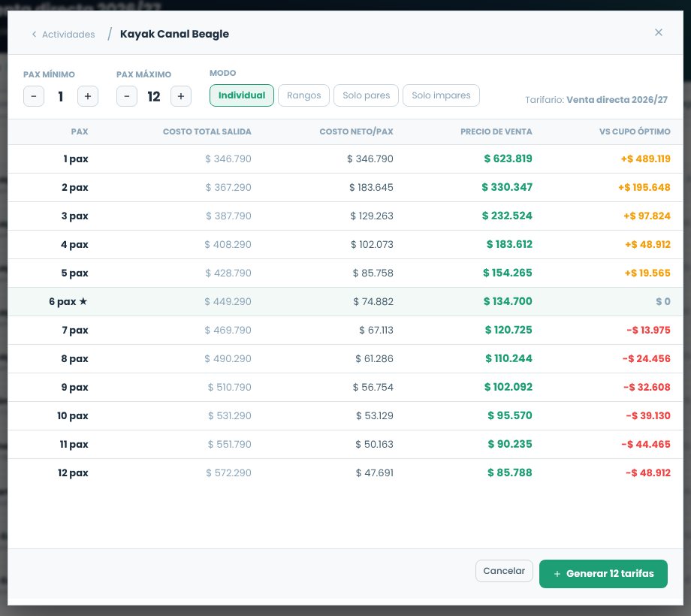
Task: Click net cost $ 56.754
Action: 373,388
